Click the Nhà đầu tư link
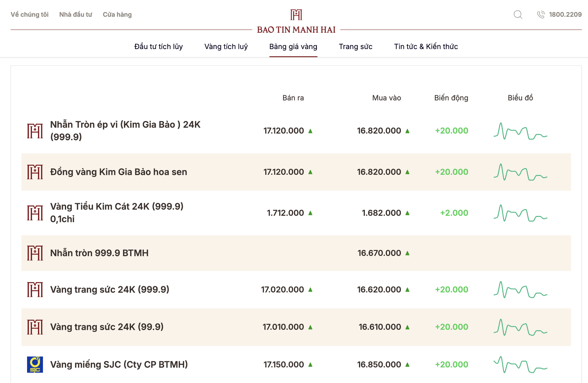The image size is (588, 383). click(76, 14)
